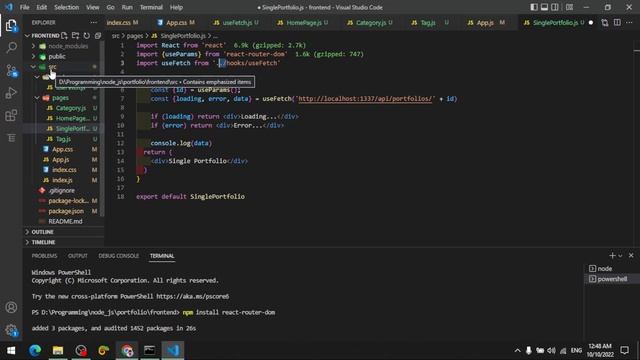Screen dimensions: 640x360
Task: Select the powershell terminal instance
Action: pyautogui.click(x=612, y=279)
